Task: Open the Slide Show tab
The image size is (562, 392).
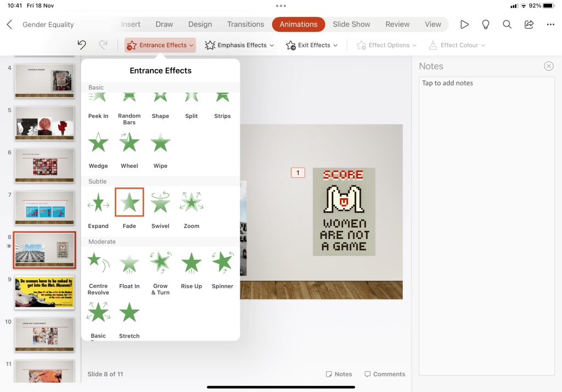Action: click(x=351, y=24)
